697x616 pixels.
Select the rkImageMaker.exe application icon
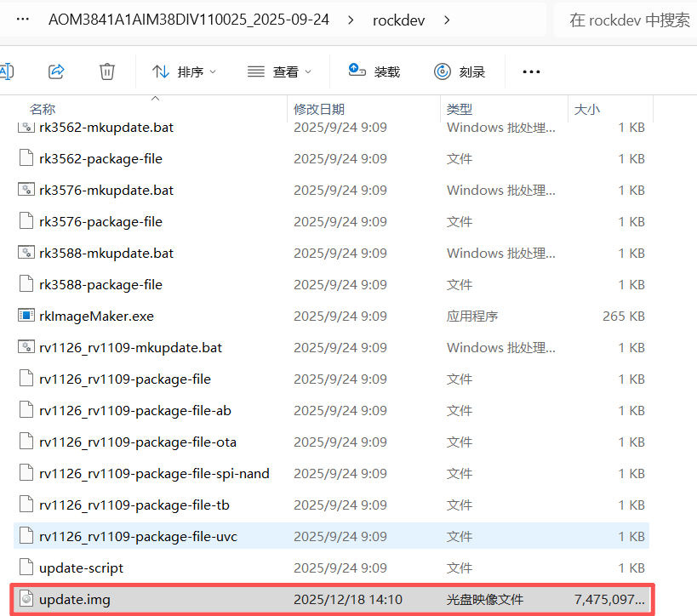pos(26,316)
